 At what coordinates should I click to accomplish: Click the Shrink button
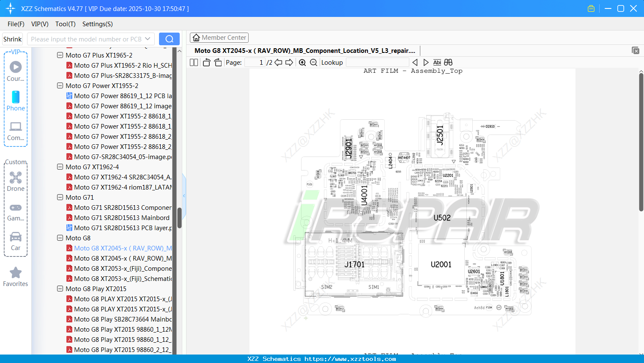tap(13, 39)
